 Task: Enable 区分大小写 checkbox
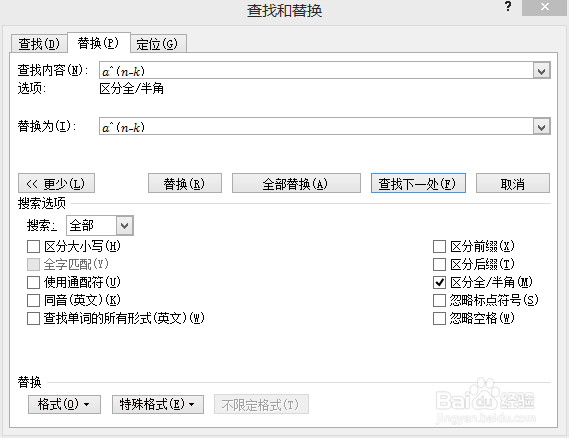33,247
